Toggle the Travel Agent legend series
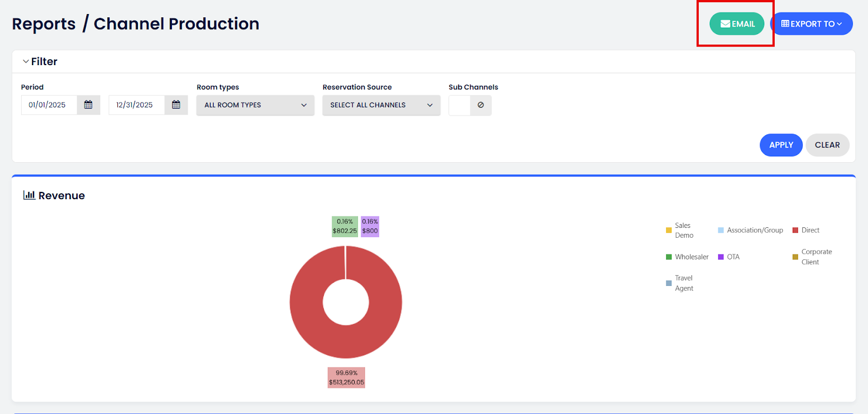 click(680, 283)
